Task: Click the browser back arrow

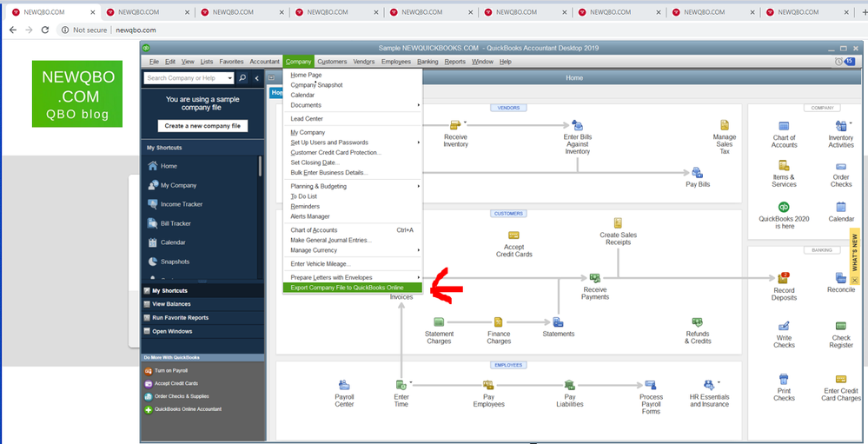Action: (x=13, y=30)
